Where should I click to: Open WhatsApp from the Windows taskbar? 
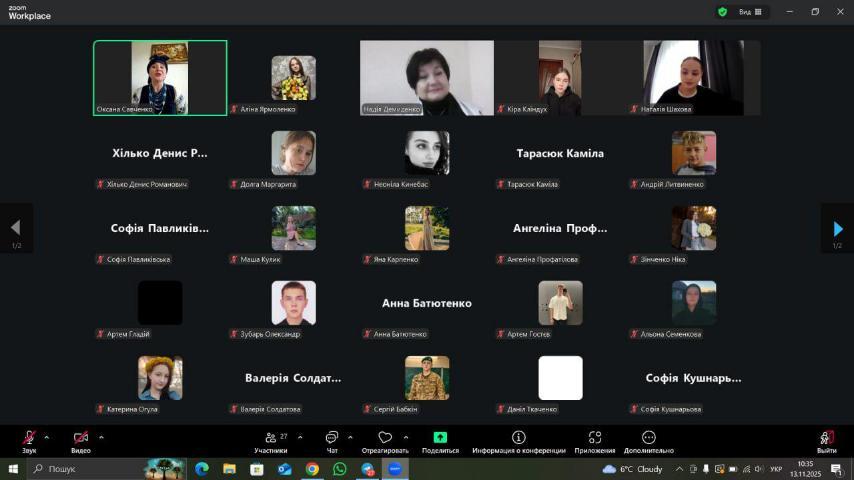(x=339, y=468)
